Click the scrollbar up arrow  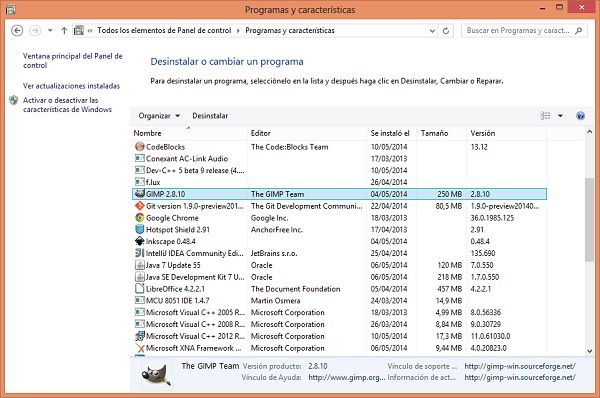[589, 132]
